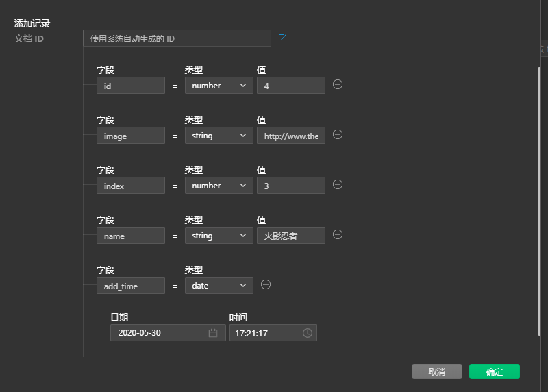The height and width of the screenshot is (392, 548).
Task: Remove the index field row
Action: [337, 184]
